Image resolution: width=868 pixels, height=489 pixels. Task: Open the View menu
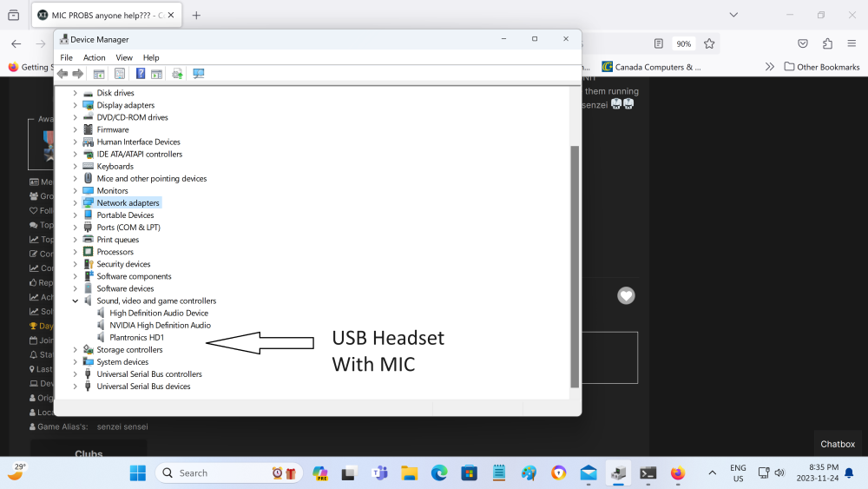tap(124, 57)
